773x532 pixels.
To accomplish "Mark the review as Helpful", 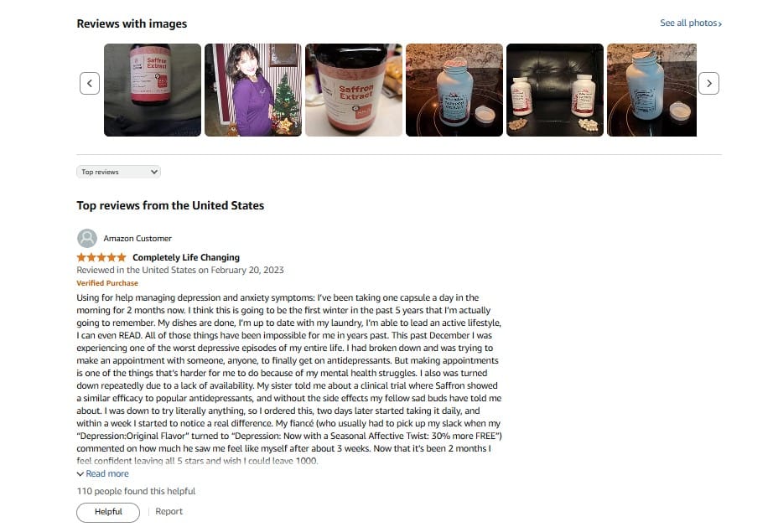I will [108, 512].
